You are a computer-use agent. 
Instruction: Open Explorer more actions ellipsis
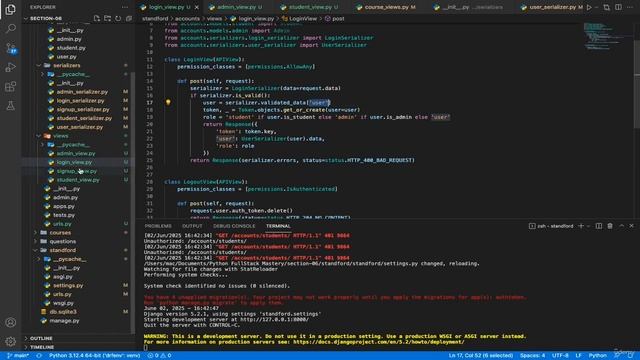tap(125, 7)
